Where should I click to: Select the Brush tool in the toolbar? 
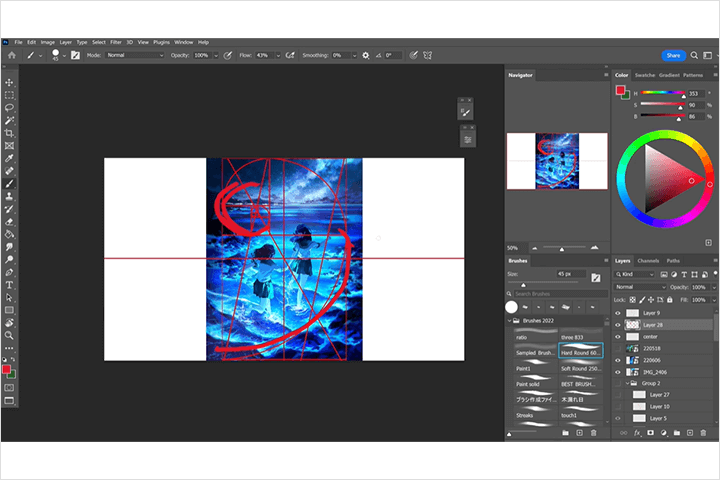click(9, 184)
